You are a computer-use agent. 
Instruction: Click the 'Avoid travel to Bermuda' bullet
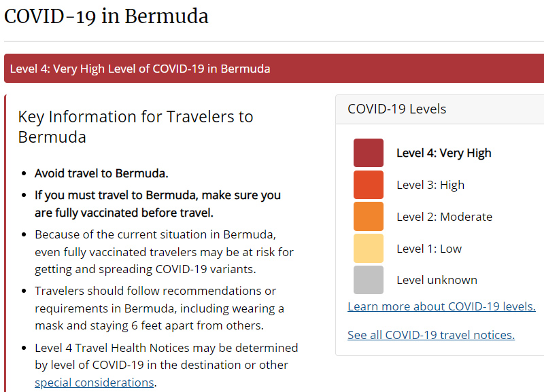click(x=101, y=173)
